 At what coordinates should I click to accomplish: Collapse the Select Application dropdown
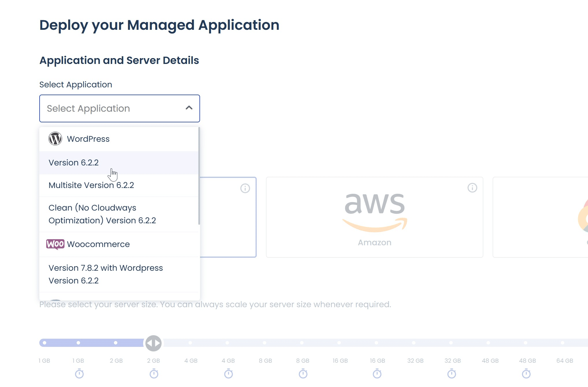point(188,108)
